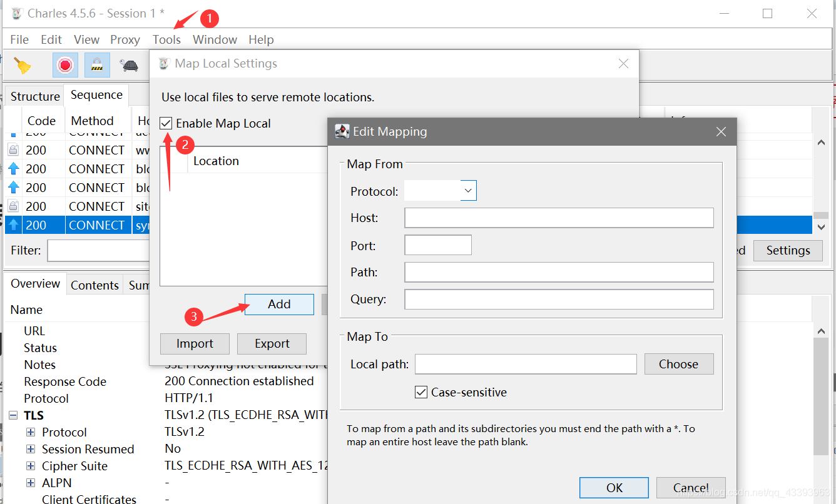Viewport: 836px width, 504px height.
Task: Click the Export button
Action: 272,343
